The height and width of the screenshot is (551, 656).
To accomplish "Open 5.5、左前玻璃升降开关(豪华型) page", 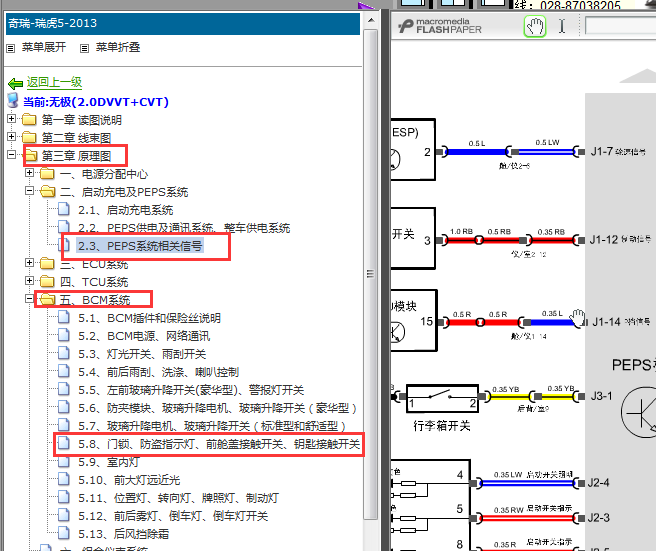I will click(191, 390).
